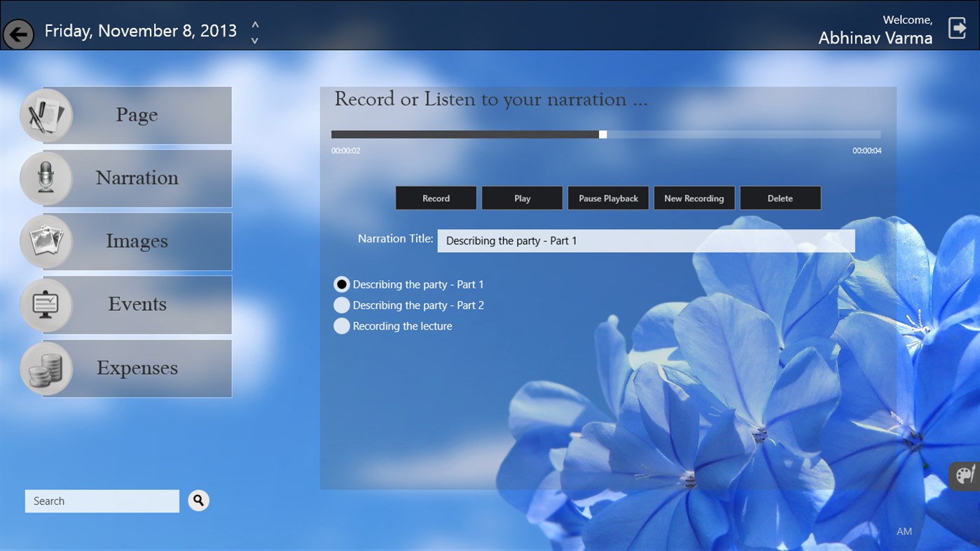980x551 pixels.
Task: Click the coin stack Expenses icon
Action: 46,368
